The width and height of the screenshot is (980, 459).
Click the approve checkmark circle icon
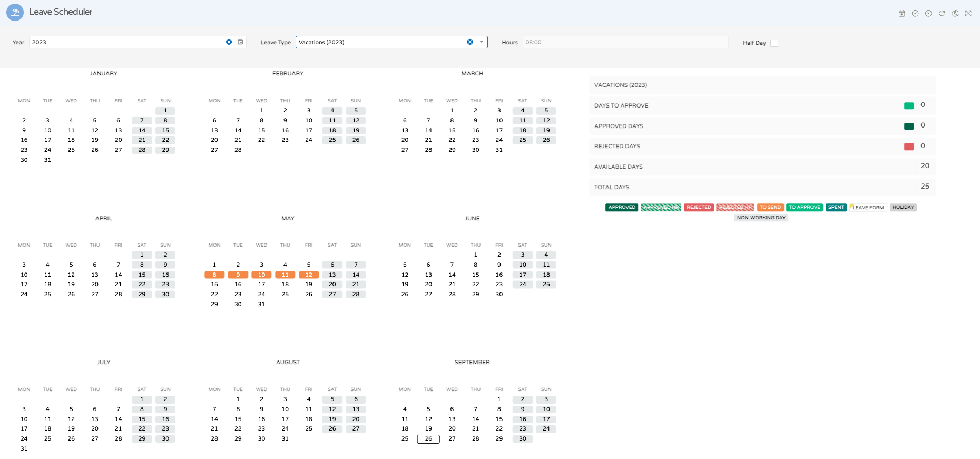915,14
